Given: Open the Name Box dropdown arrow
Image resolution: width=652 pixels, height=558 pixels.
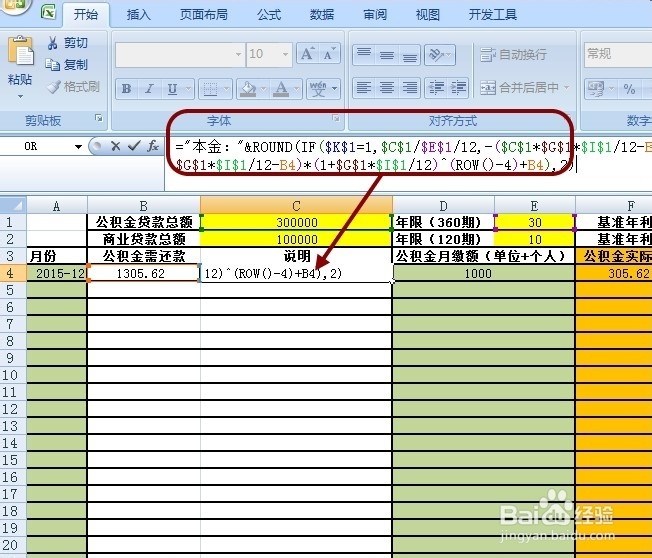Looking at the screenshot, I should [78, 146].
